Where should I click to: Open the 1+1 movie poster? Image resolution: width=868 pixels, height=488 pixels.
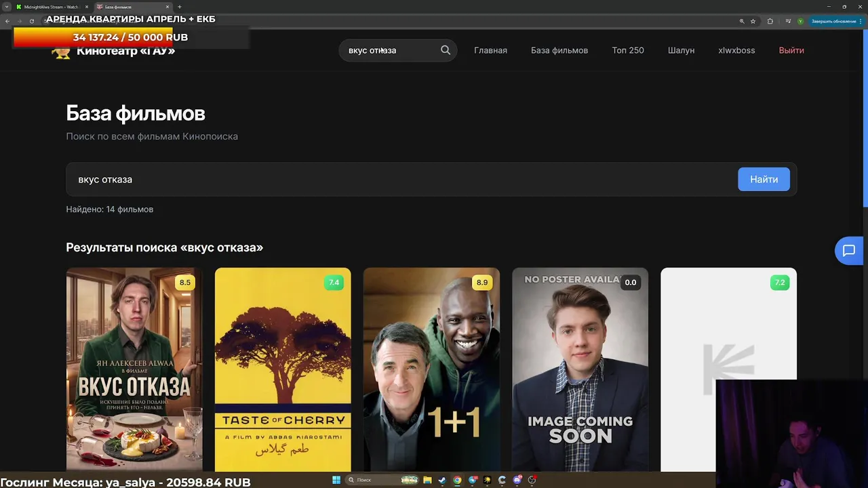(x=431, y=369)
